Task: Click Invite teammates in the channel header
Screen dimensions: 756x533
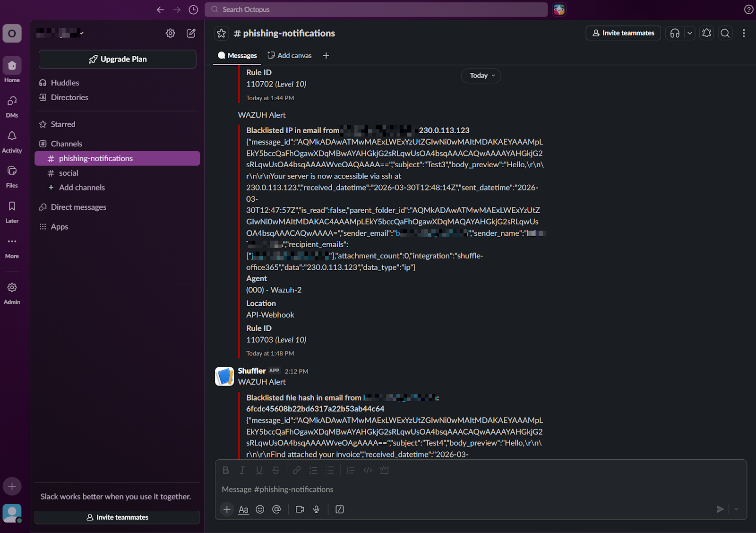Action: click(x=623, y=33)
